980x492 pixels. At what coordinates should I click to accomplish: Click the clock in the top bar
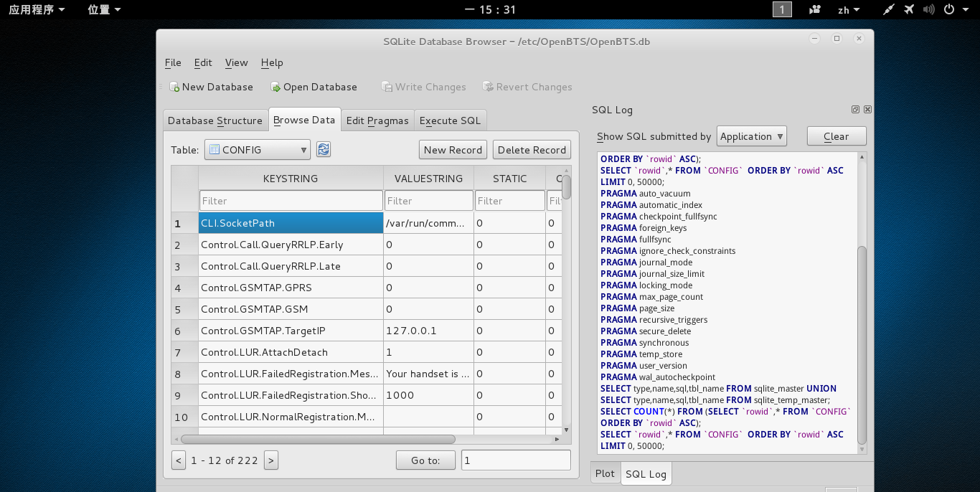490,9
